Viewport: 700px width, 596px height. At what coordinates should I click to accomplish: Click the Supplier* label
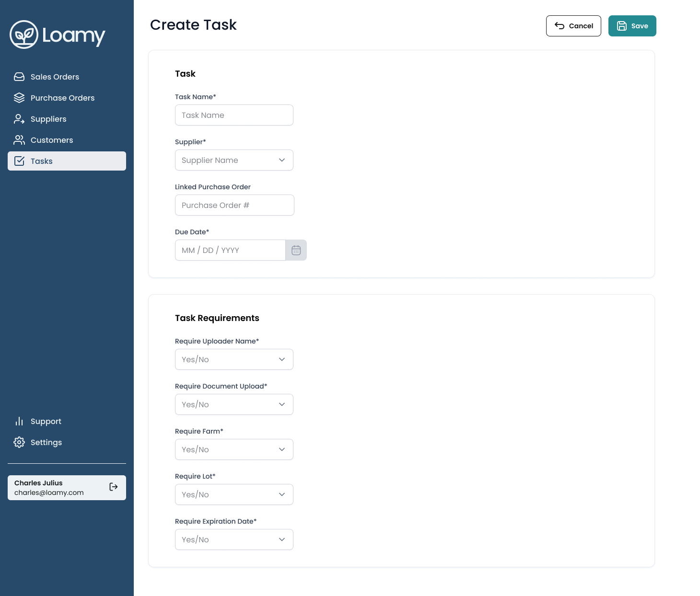click(x=190, y=142)
